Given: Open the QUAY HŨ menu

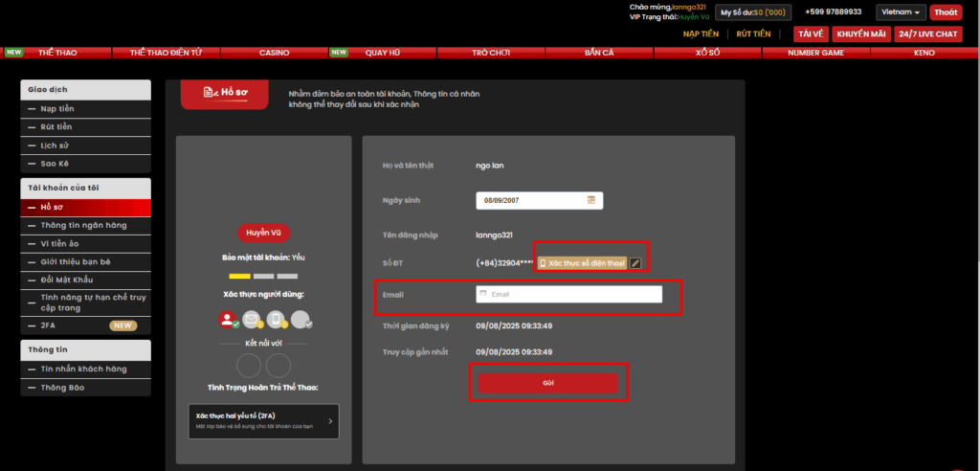Looking at the screenshot, I should (383, 53).
